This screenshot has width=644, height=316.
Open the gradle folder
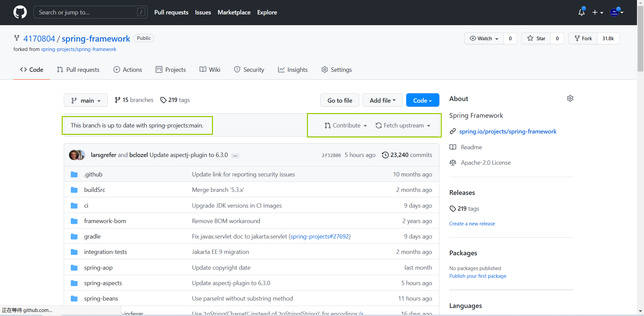click(92, 236)
